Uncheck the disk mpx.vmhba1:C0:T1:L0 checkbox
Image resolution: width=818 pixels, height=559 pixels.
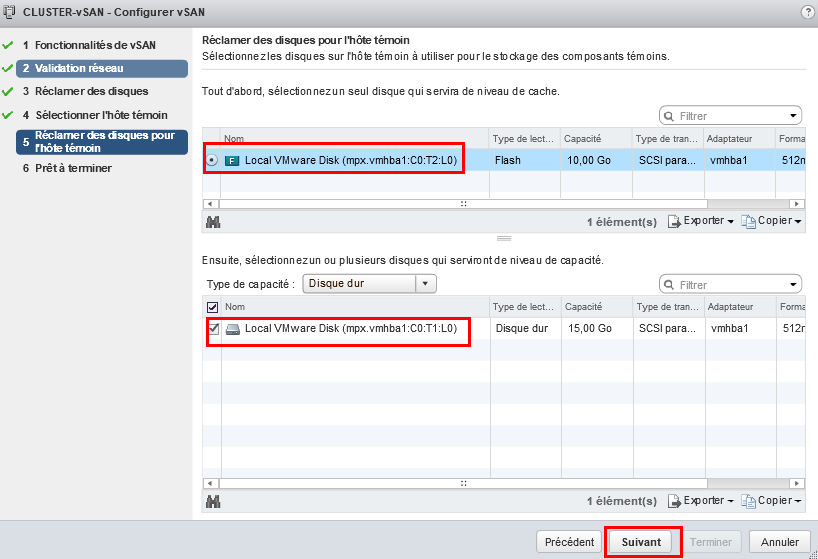pyautogui.click(x=213, y=329)
